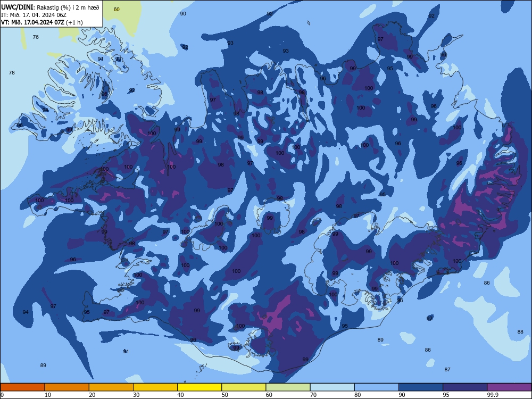Click the legend tick label 20

[92, 395]
